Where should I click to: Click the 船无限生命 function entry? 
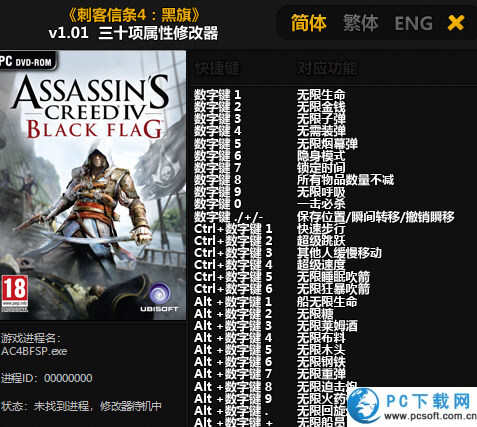[x=327, y=302]
